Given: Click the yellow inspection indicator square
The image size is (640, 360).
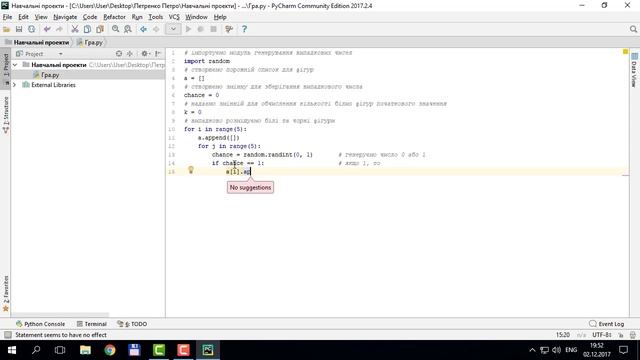Looking at the screenshot, I should coord(625,52).
